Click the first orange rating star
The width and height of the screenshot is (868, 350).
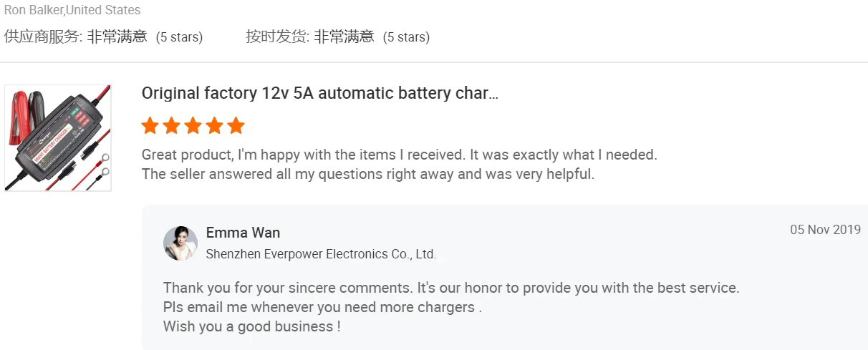point(150,127)
